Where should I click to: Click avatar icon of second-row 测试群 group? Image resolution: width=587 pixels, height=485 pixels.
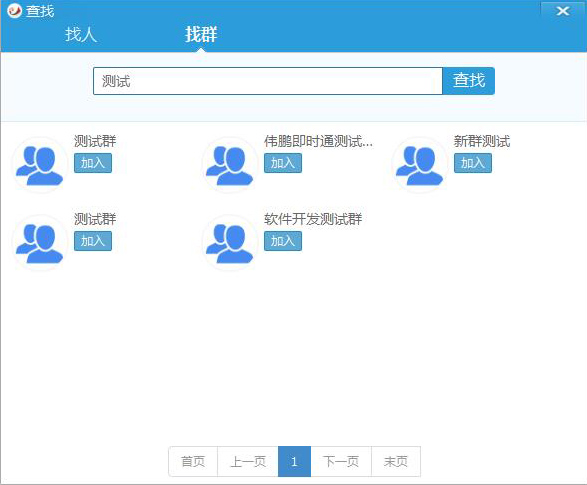click(40, 243)
